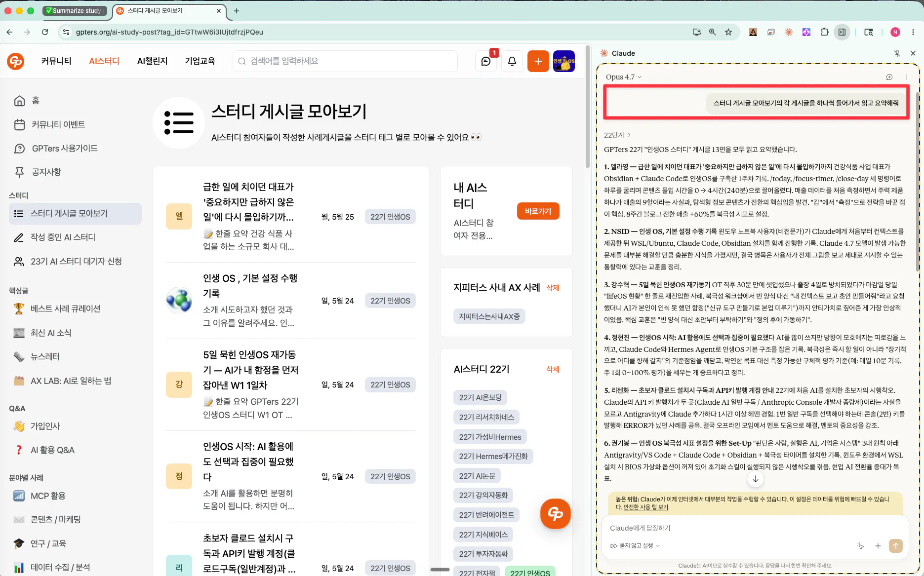Select the 22기 가성비Hermes tag
924x576 pixels.
pyautogui.click(x=490, y=437)
